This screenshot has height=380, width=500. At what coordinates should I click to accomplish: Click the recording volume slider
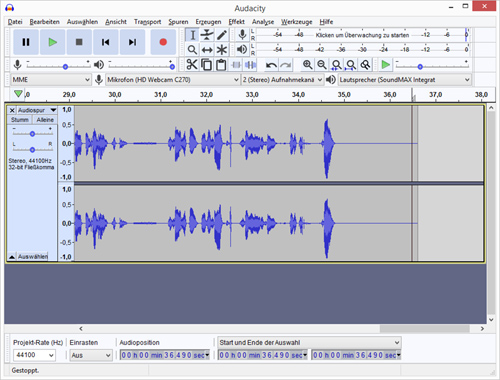(x=58, y=66)
